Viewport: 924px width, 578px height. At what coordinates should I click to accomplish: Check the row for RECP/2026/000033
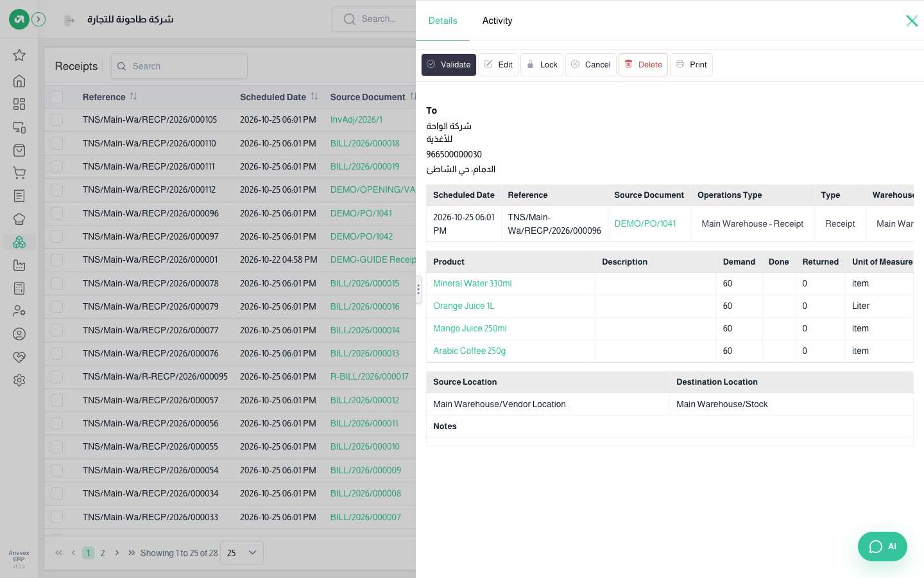click(x=57, y=517)
